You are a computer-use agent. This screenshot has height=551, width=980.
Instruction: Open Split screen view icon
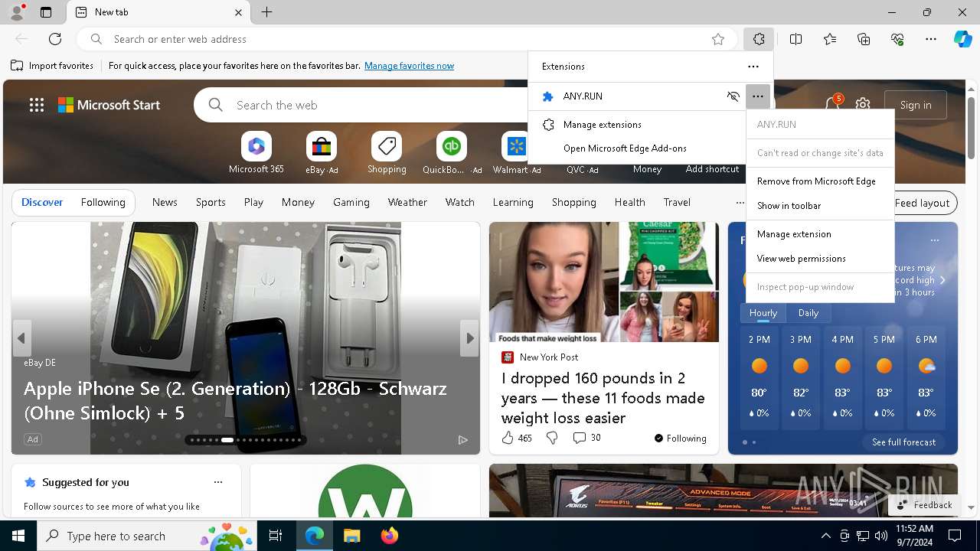(x=795, y=39)
